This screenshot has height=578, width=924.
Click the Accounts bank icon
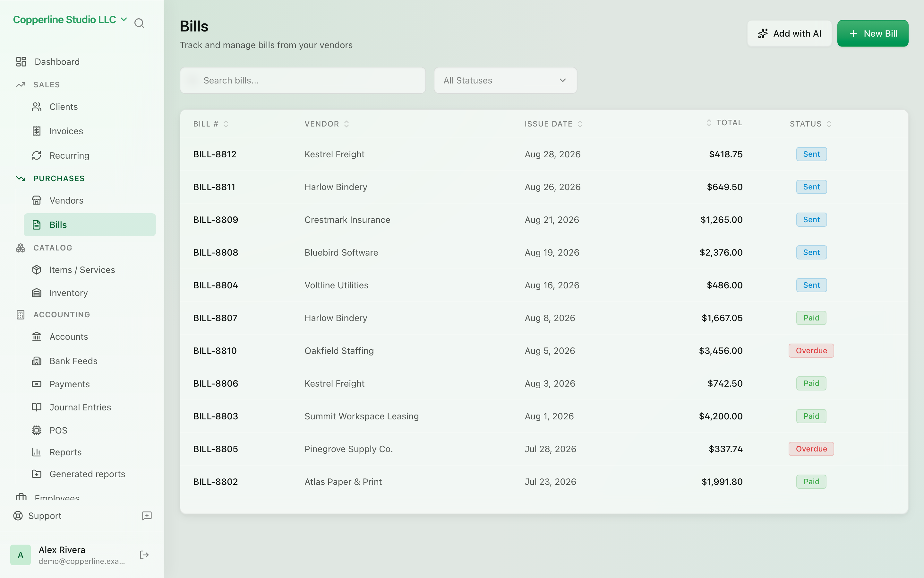pyautogui.click(x=37, y=337)
